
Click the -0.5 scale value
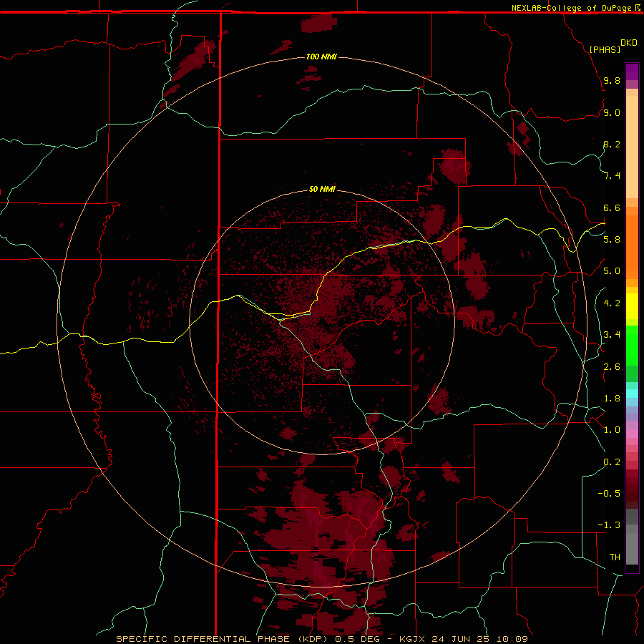(x=609, y=493)
